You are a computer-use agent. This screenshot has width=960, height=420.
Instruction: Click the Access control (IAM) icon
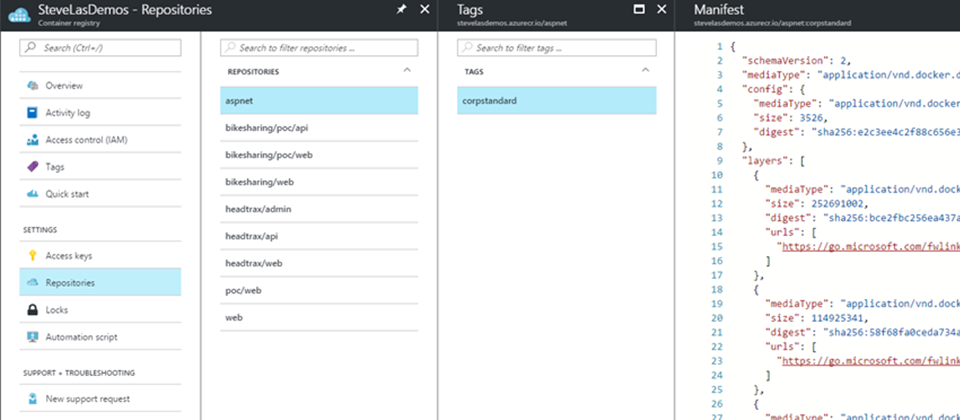coord(32,140)
